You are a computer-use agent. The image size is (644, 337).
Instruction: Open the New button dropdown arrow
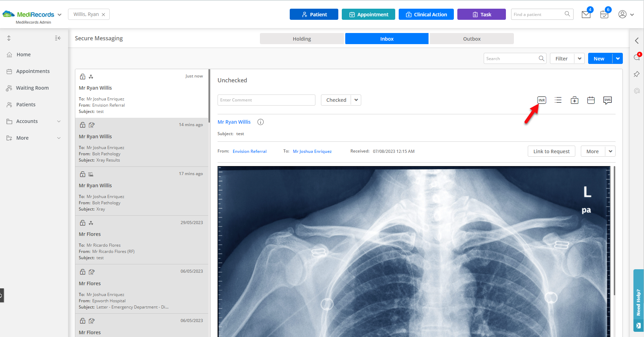point(618,58)
